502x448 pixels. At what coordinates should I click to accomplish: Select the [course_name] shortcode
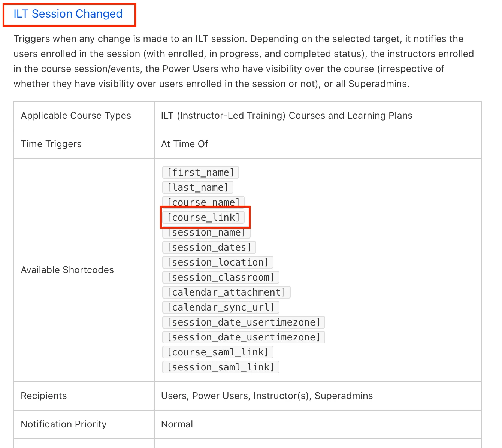point(203,202)
